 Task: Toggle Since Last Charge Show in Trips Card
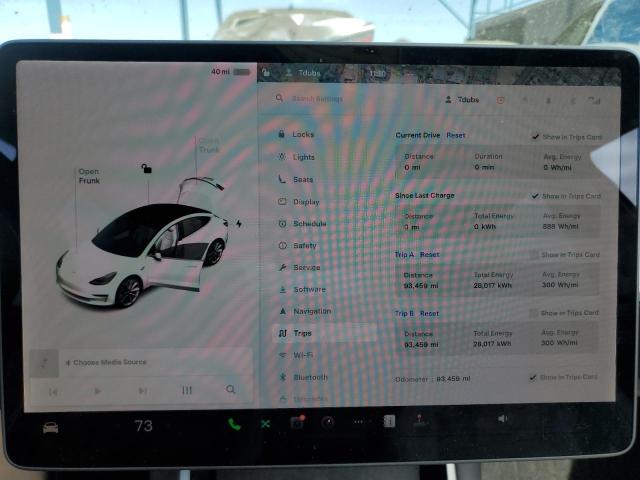tap(535, 196)
